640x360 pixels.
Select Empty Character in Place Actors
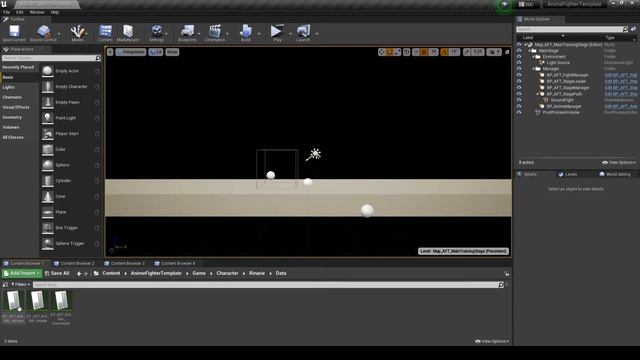click(x=71, y=87)
